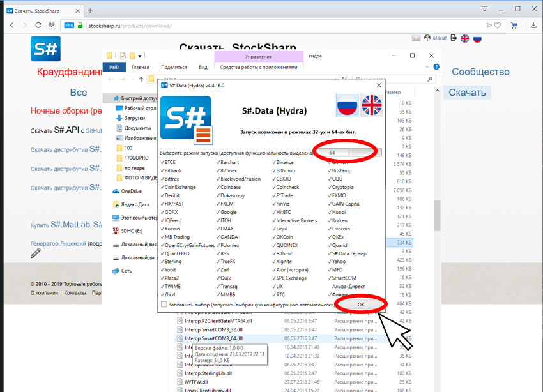The image size is (543, 392).
Task: Open the shopping cart icon in browser
Action: 514,26
